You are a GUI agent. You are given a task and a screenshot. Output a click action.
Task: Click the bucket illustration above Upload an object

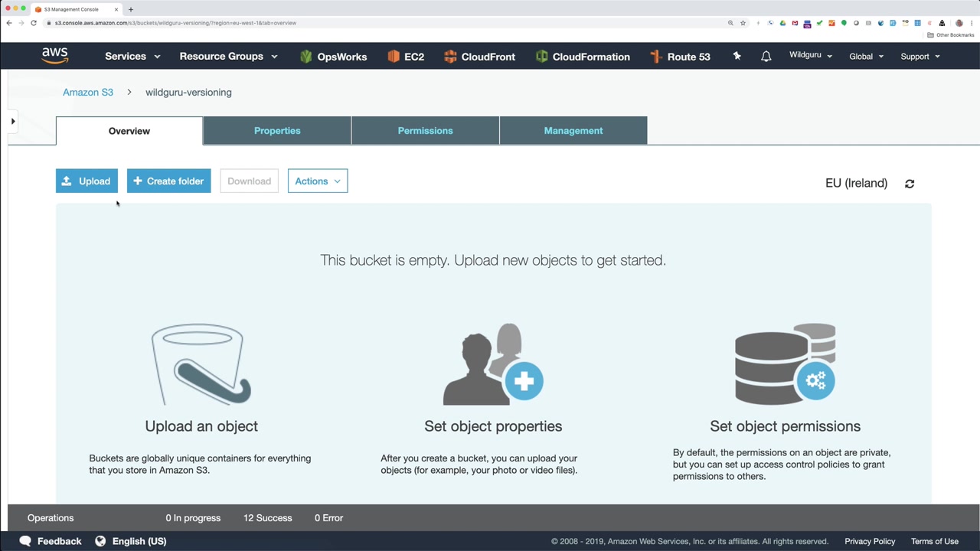[201, 365]
